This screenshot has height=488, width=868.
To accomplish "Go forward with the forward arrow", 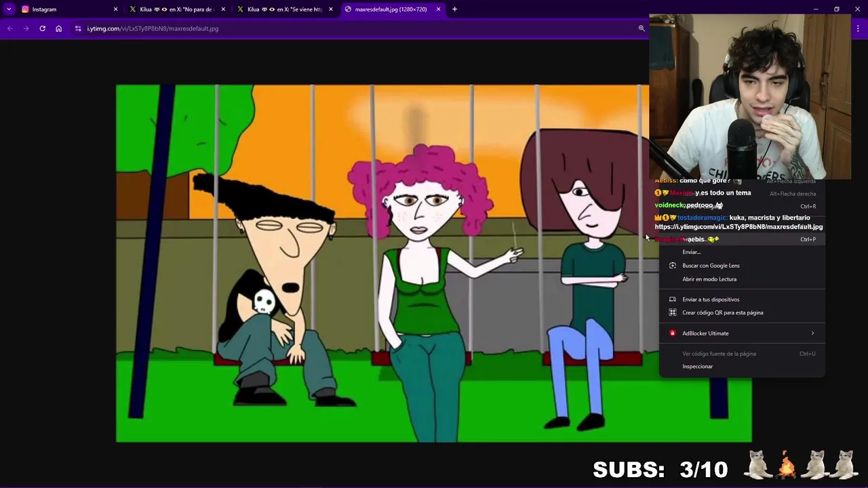I will click(26, 28).
